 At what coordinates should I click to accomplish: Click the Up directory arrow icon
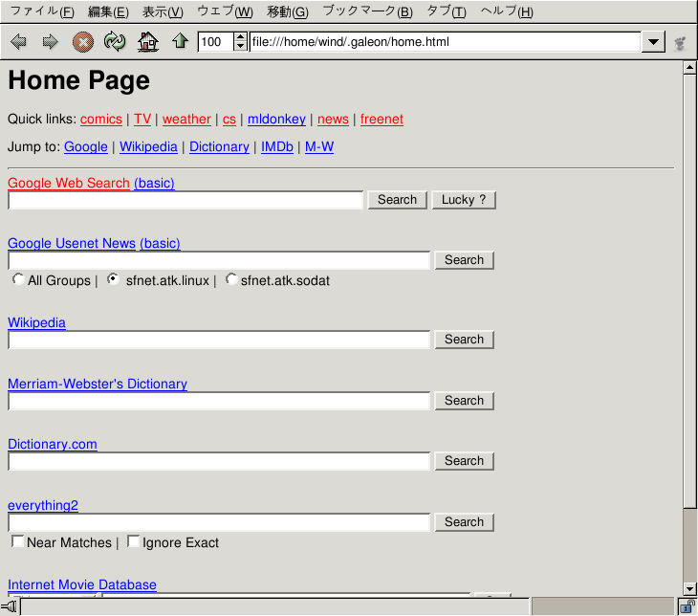click(x=180, y=42)
